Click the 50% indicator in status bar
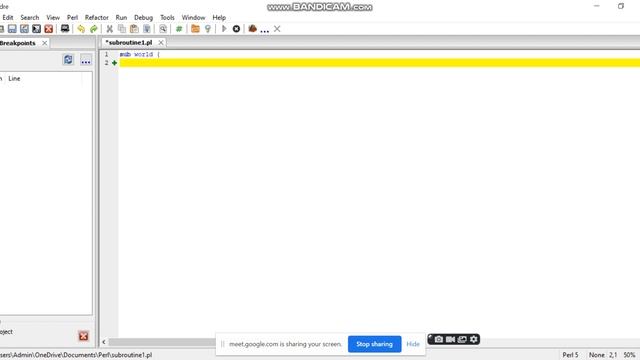This screenshot has width=640, height=360. (629, 355)
